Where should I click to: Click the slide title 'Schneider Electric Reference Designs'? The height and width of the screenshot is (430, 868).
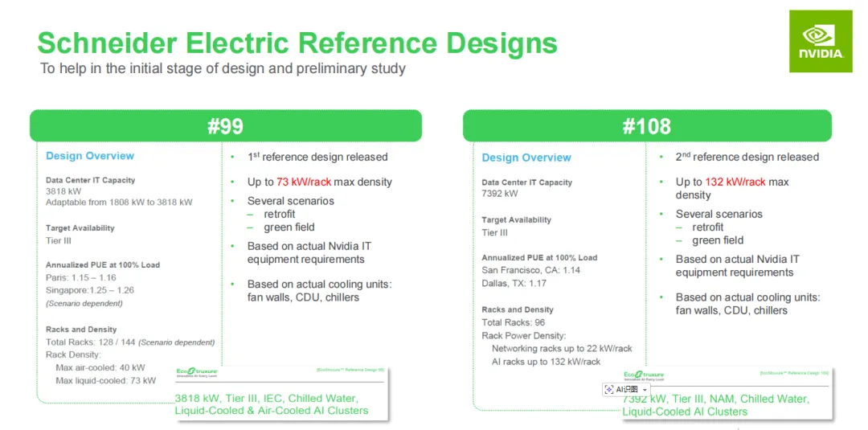pos(297,43)
